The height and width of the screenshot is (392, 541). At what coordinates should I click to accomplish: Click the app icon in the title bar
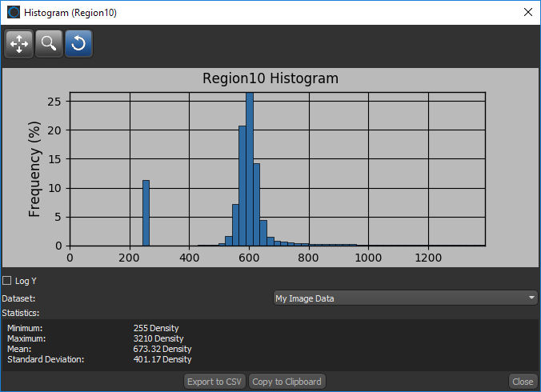click(13, 12)
